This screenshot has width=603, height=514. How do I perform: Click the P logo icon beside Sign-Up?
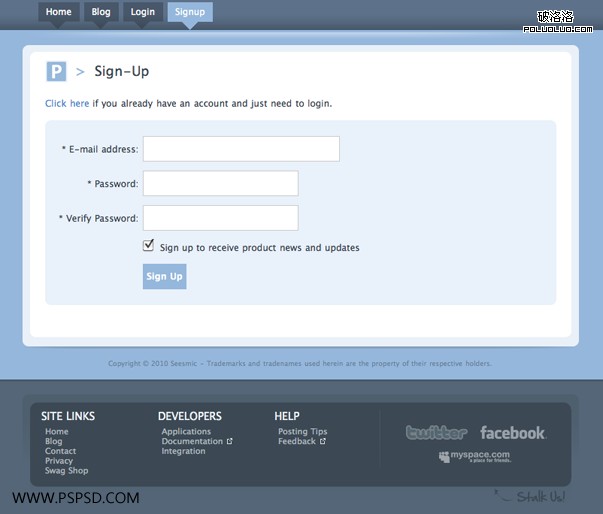[x=56, y=71]
